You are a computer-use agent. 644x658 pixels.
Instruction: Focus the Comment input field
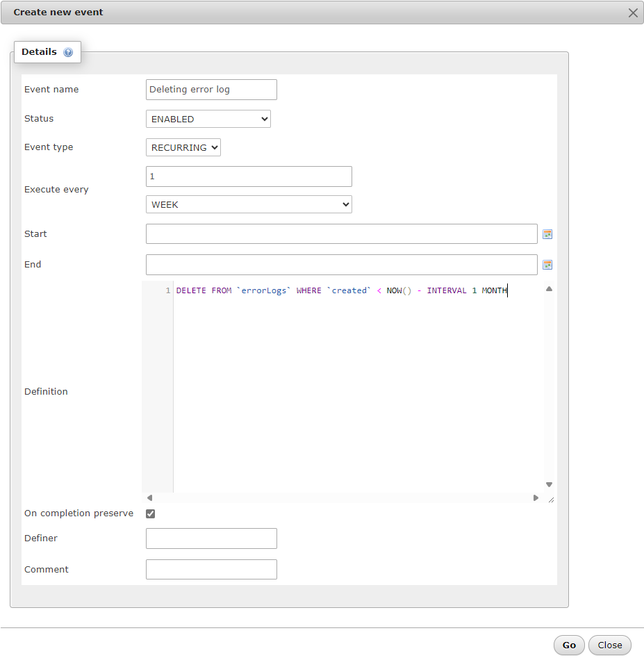(x=211, y=570)
